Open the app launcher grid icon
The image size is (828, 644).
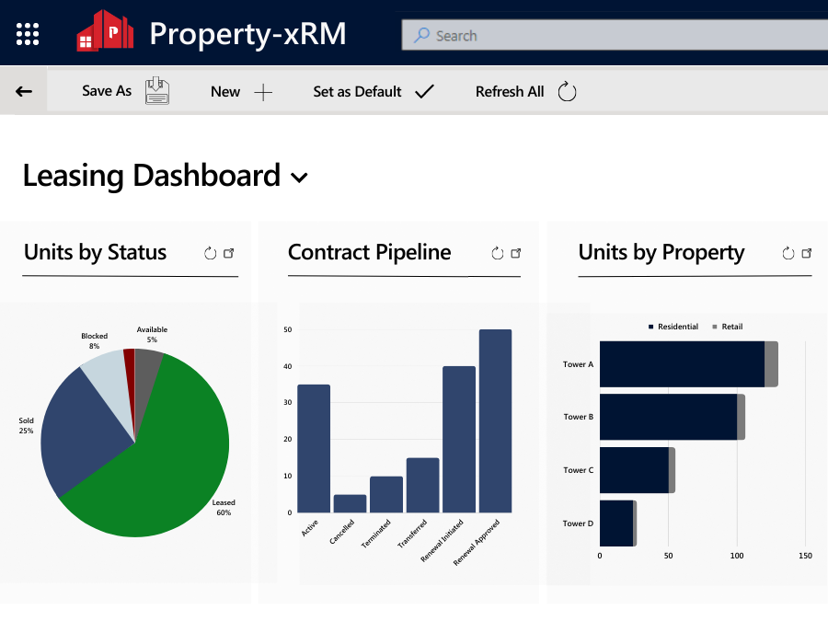(x=28, y=34)
